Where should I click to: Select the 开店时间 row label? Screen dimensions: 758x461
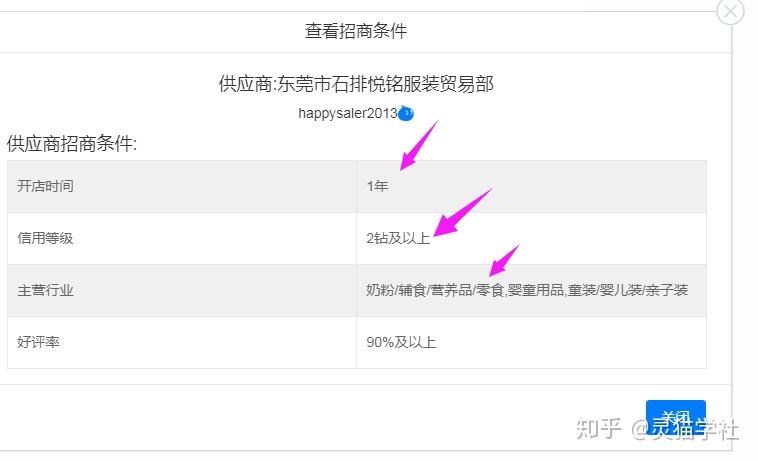click(x=45, y=186)
